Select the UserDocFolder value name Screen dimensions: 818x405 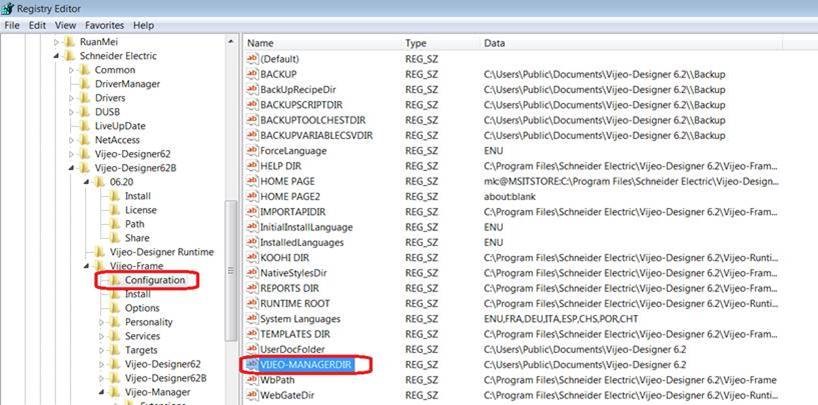pyautogui.click(x=293, y=349)
